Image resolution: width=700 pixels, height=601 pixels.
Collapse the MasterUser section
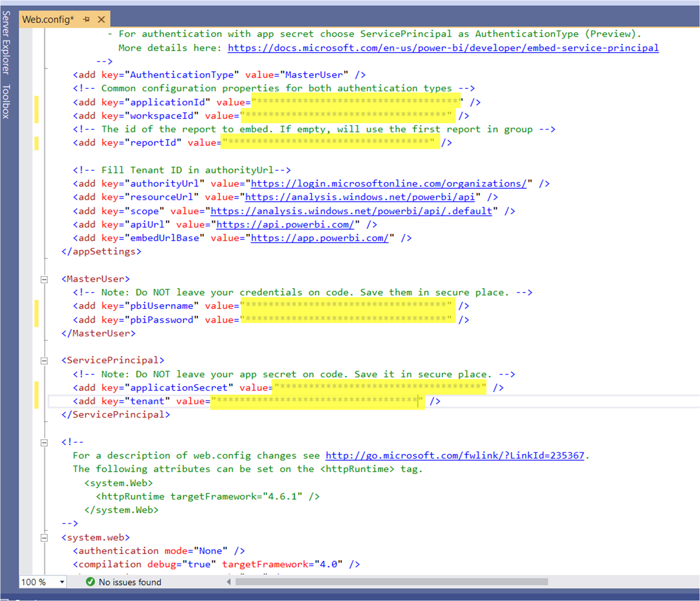point(44,280)
